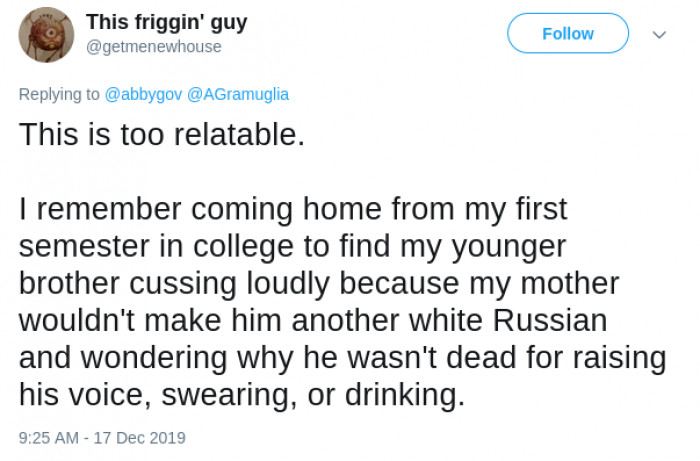Expand the tweet options chevron

tap(659, 34)
